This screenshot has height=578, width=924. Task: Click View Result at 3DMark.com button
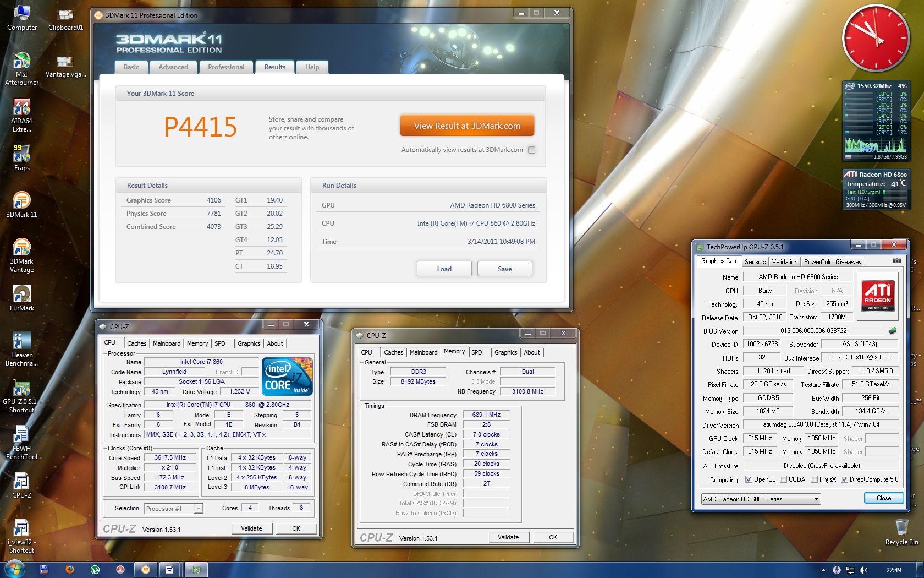click(467, 126)
